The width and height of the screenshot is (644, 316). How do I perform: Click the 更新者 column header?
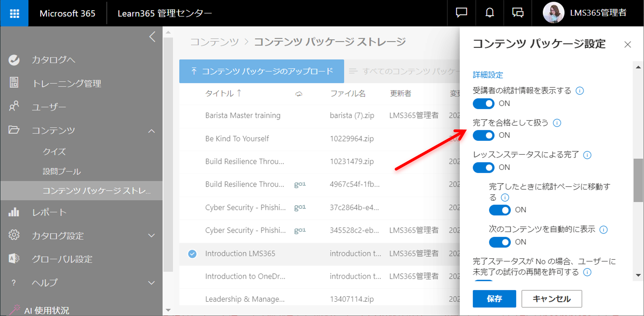(400, 94)
